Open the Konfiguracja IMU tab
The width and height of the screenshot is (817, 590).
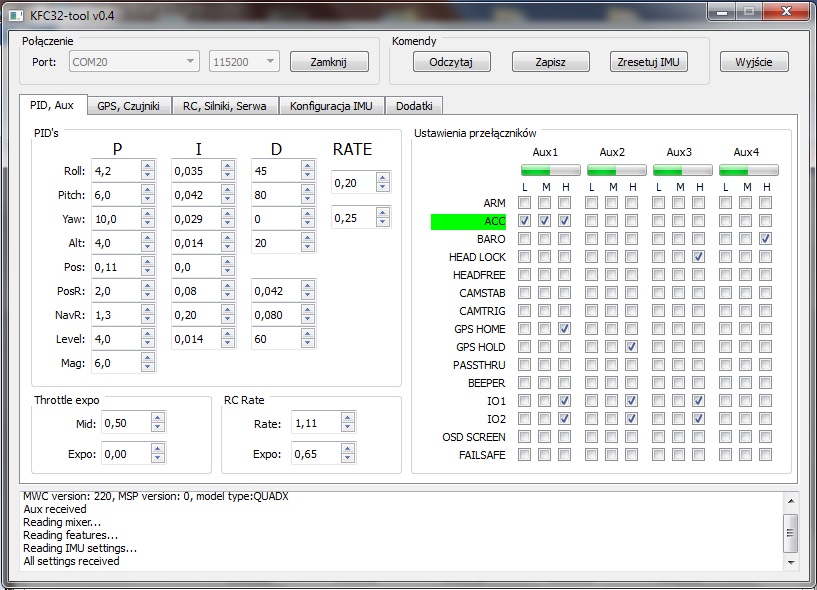(331, 106)
